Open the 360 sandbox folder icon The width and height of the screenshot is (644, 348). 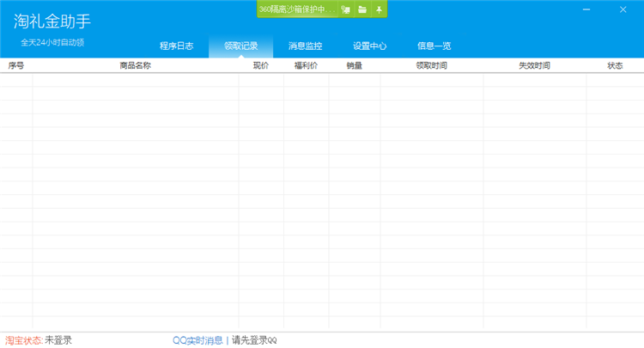point(362,9)
